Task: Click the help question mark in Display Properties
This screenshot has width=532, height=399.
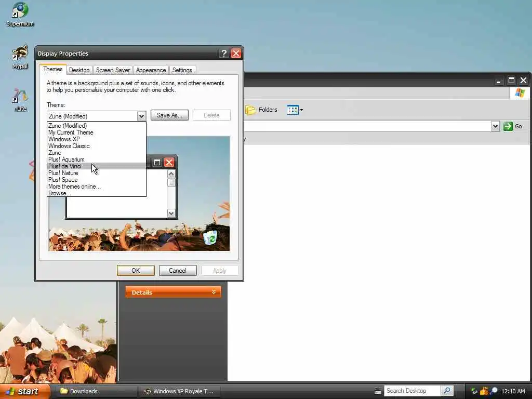Action: tap(223, 54)
